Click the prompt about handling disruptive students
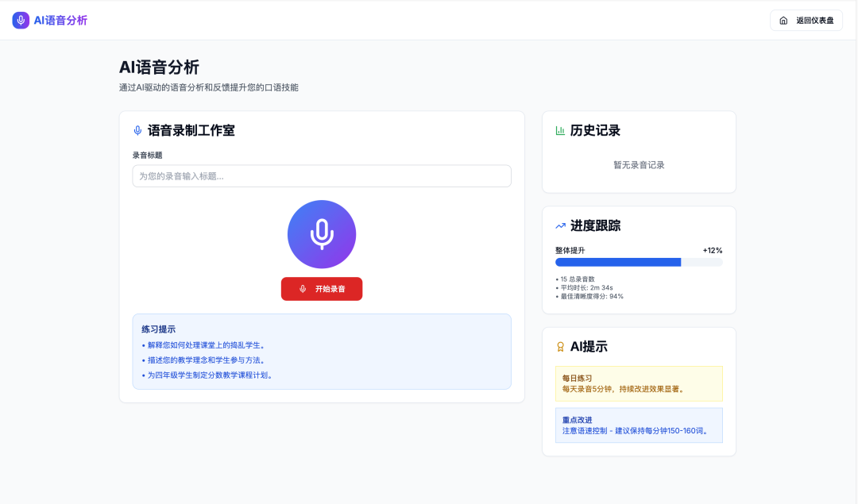858x504 pixels. pyautogui.click(x=207, y=345)
